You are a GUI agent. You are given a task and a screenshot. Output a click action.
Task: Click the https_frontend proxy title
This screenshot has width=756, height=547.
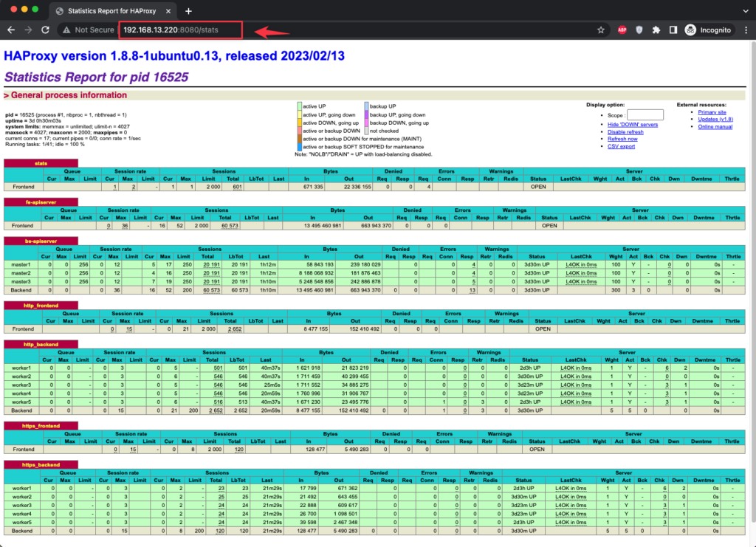(x=41, y=426)
